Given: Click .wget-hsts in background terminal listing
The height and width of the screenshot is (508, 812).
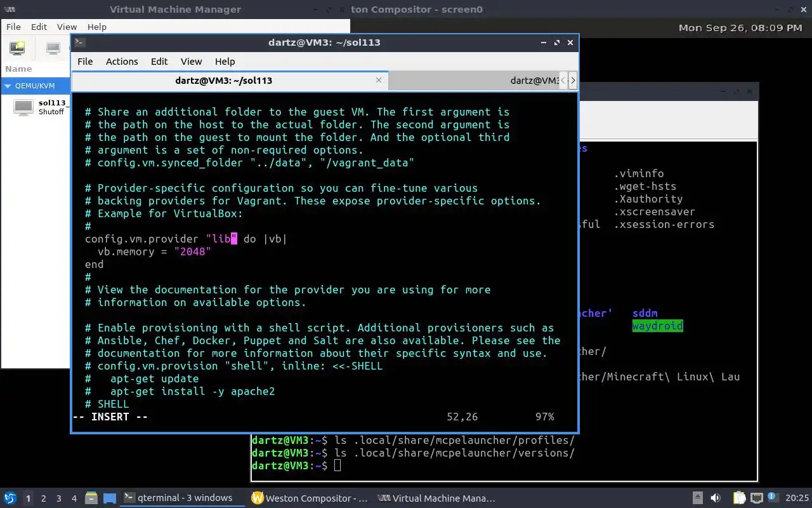Looking at the screenshot, I should [x=645, y=186].
